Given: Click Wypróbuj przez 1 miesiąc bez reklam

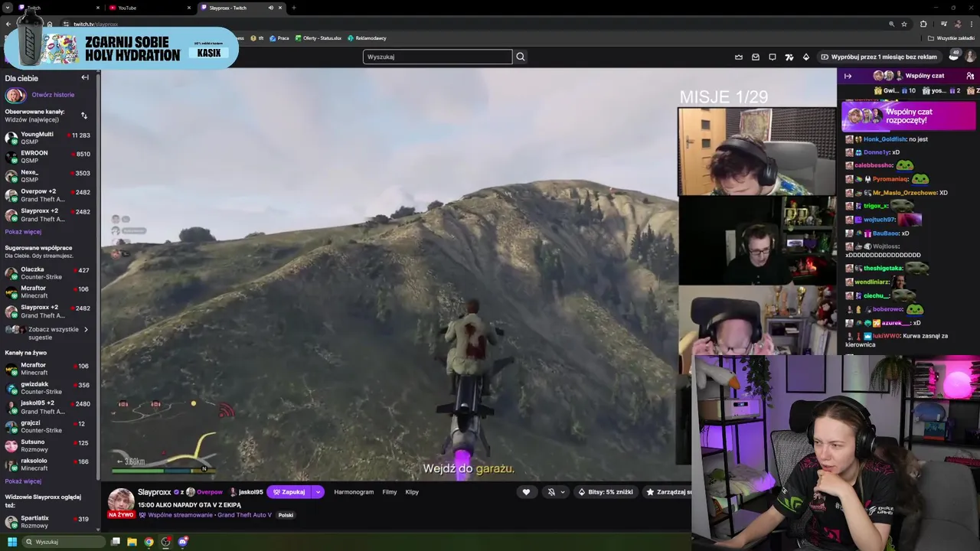Looking at the screenshot, I should pyautogui.click(x=879, y=57).
